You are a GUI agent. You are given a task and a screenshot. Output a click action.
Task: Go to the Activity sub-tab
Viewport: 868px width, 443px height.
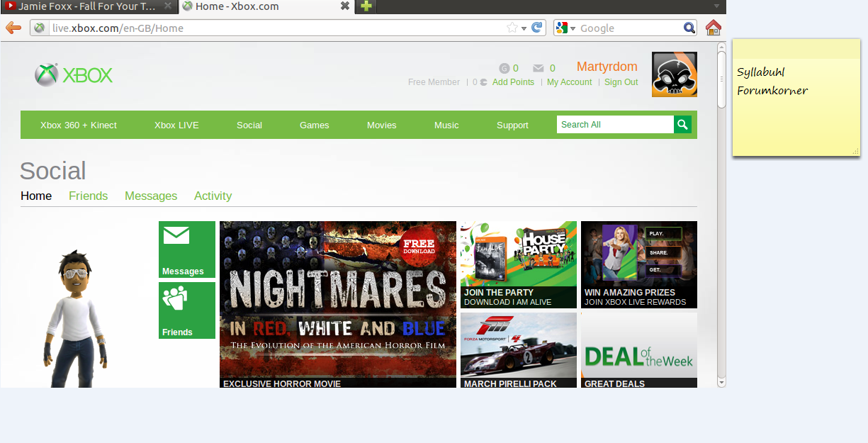click(213, 196)
